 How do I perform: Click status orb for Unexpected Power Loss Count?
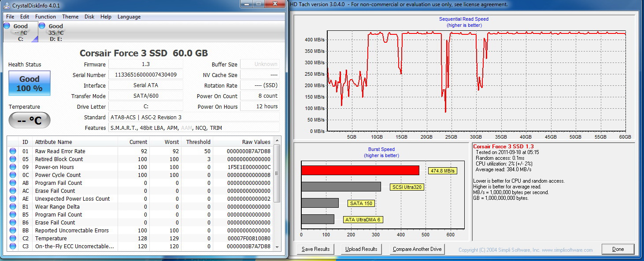(13, 199)
